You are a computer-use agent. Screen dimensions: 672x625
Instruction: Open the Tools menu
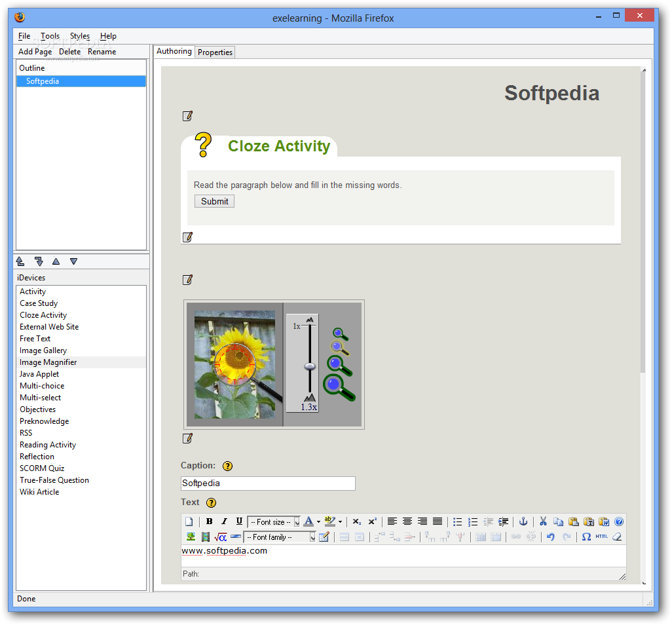pos(50,36)
